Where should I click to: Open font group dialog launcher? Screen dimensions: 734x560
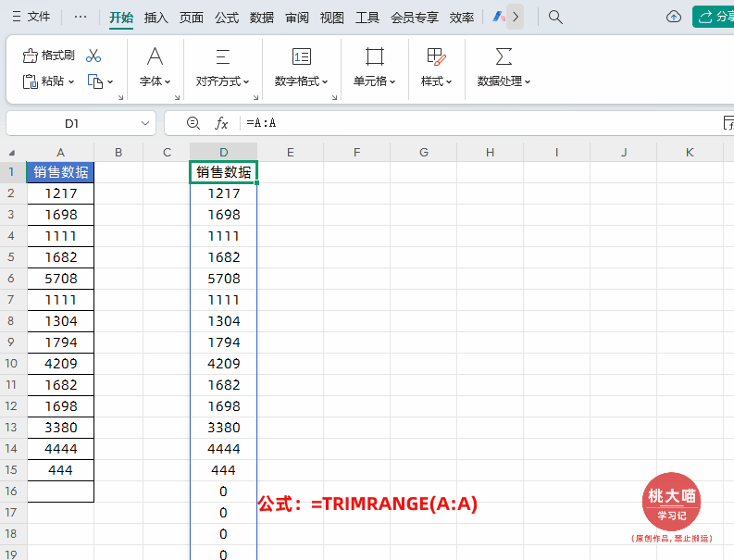pos(177,97)
